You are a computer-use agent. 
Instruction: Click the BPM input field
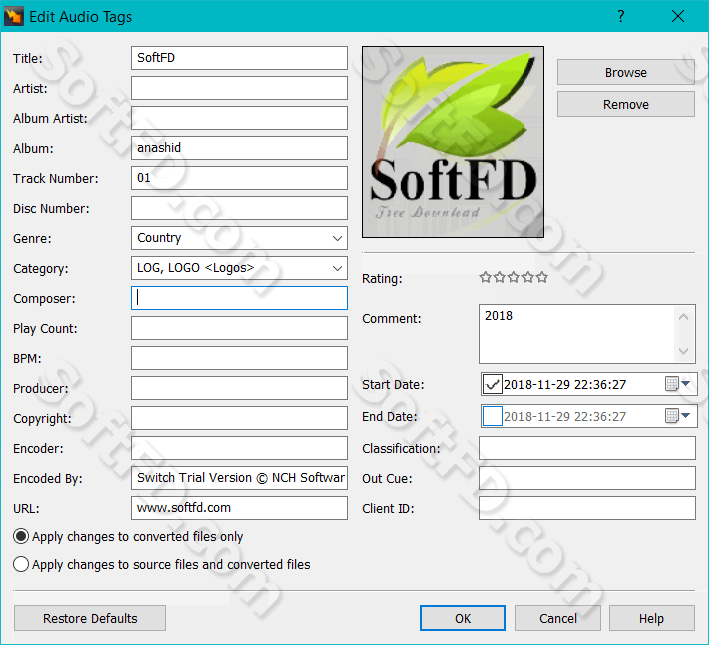pos(239,358)
